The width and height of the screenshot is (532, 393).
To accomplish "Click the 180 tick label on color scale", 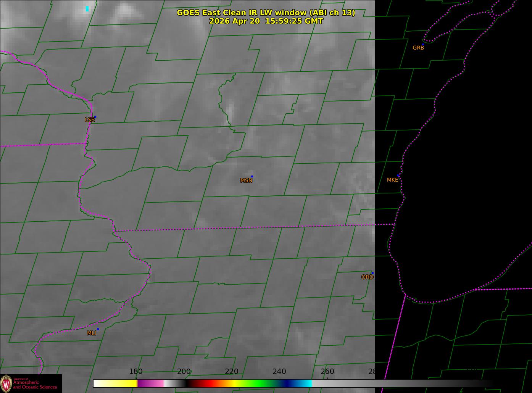I will point(136,371).
